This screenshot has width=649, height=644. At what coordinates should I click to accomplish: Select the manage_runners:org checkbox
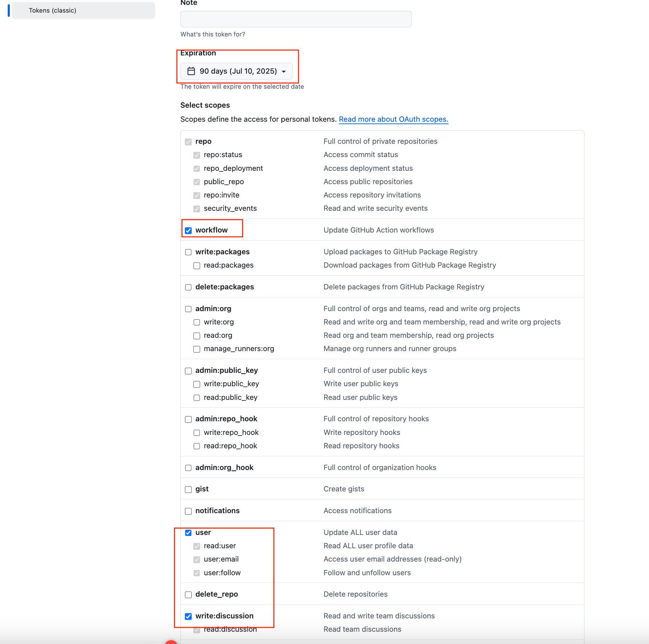coord(197,349)
